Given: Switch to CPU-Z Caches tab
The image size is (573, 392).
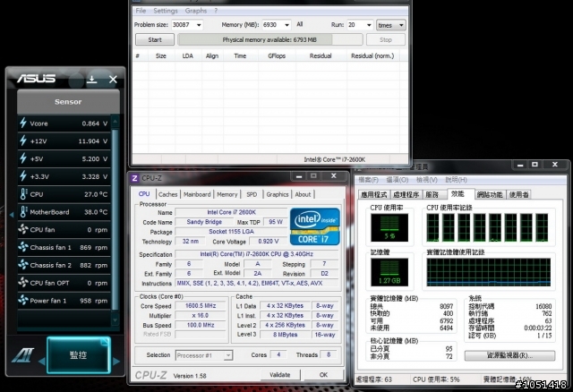Looking at the screenshot, I should (168, 194).
